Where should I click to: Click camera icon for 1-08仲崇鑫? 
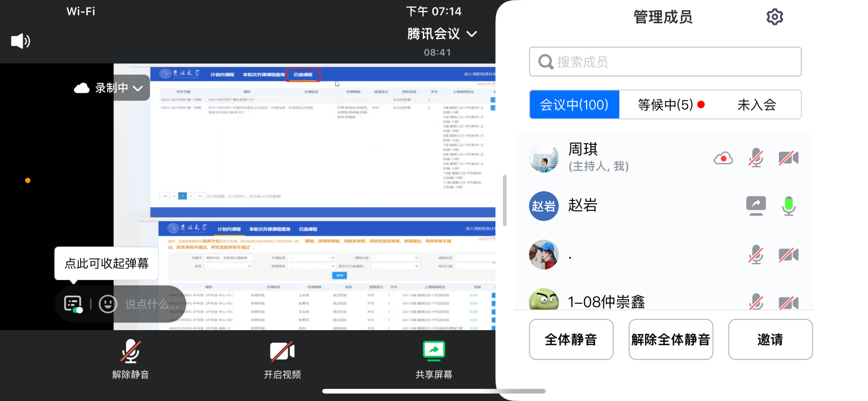coord(789,302)
